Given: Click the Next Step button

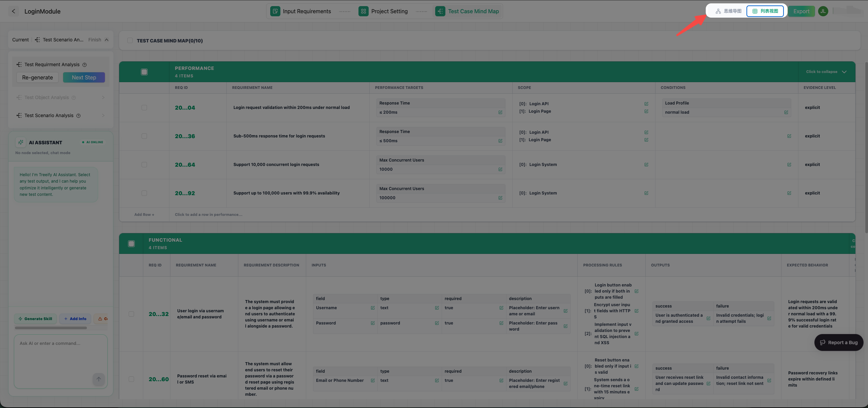Looking at the screenshot, I should [x=84, y=77].
